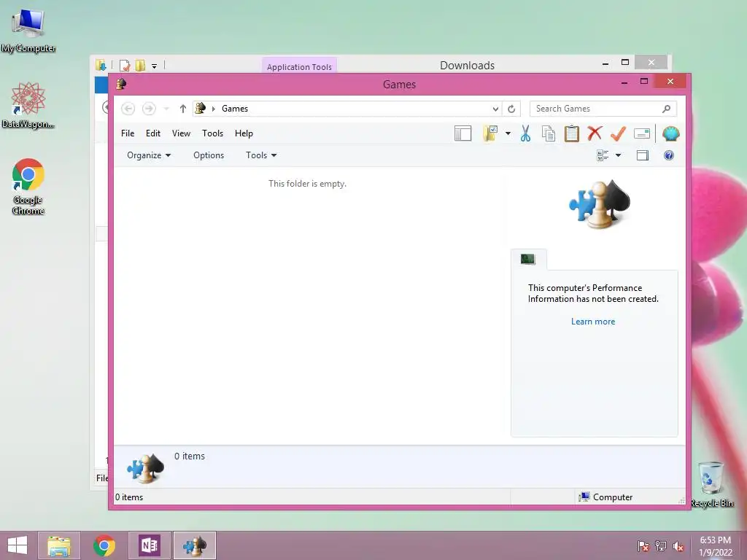Click the Up arrow navigation button
Image resolution: width=747 pixels, height=560 pixels.
[182, 109]
